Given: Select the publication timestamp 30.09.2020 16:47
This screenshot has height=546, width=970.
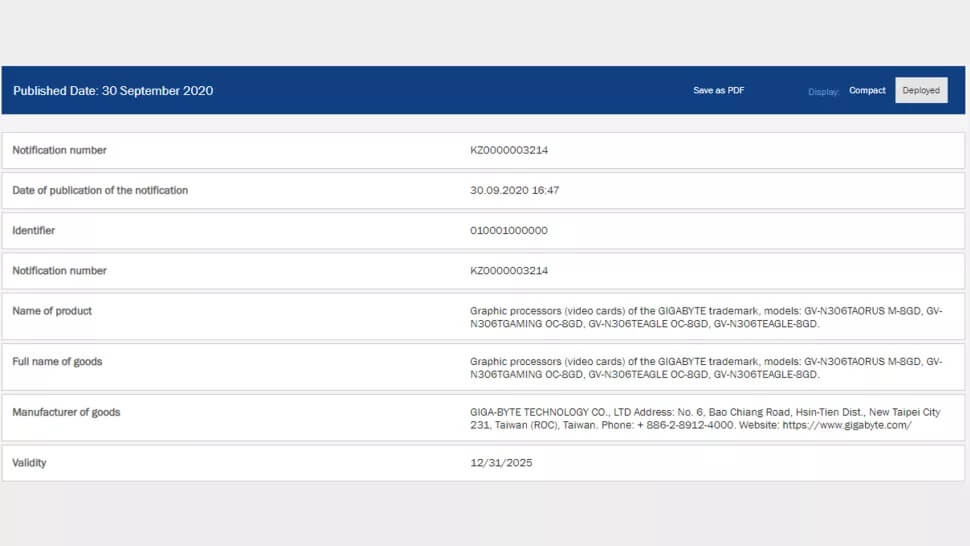Looking at the screenshot, I should point(514,190).
